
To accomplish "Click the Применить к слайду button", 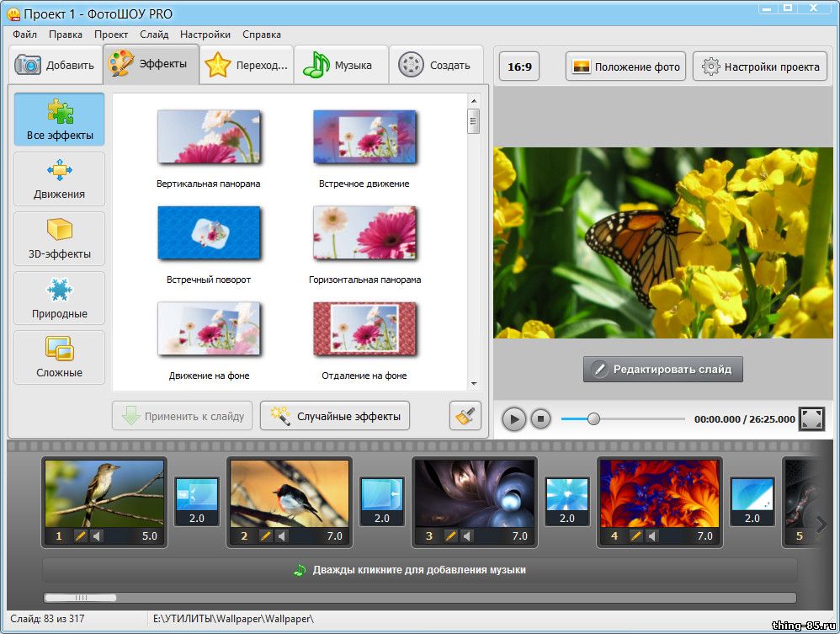I will coord(182,416).
